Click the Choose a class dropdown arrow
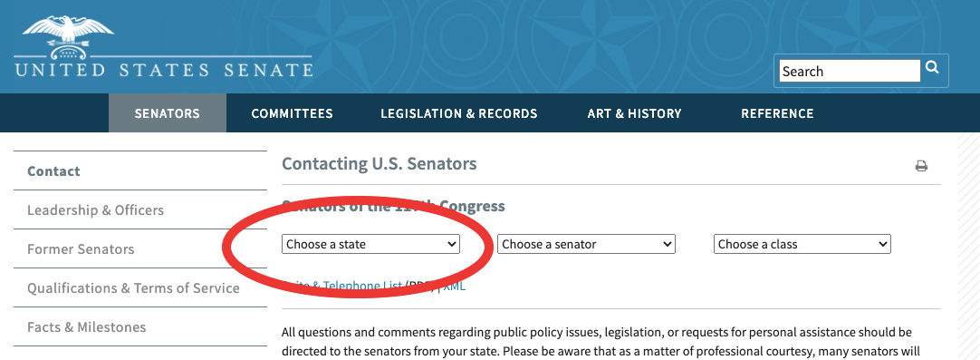980x360 pixels. pos(882,244)
